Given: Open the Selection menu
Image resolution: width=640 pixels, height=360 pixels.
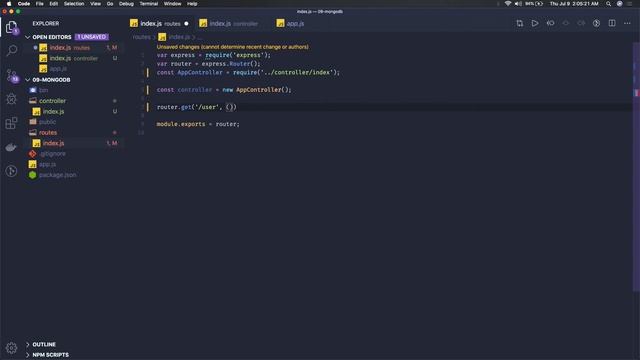Looking at the screenshot, I should pyautogui.click(x=74, y=4).
